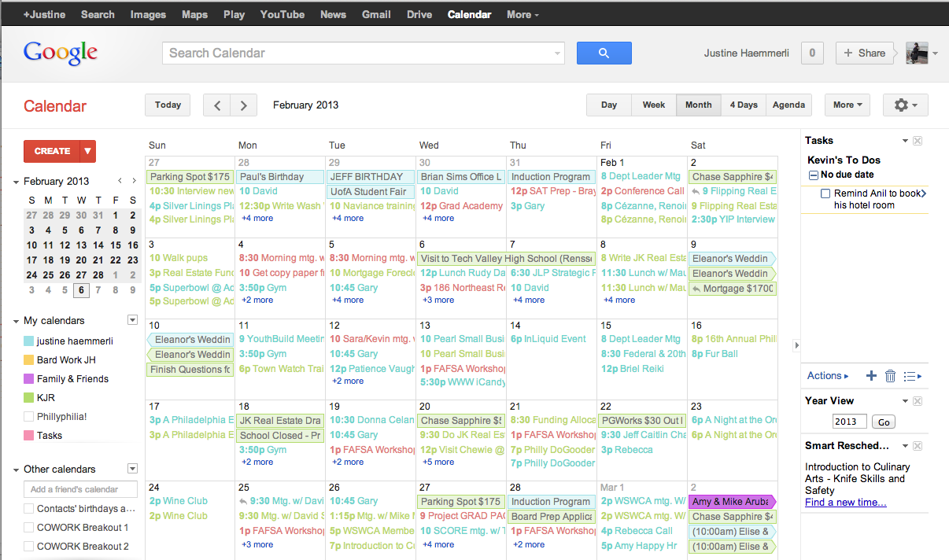Enable the COWORK Breakout 1 calendar
Image resolution: width=949 pixels, height=560 pixels.
[x=29, y=527]
